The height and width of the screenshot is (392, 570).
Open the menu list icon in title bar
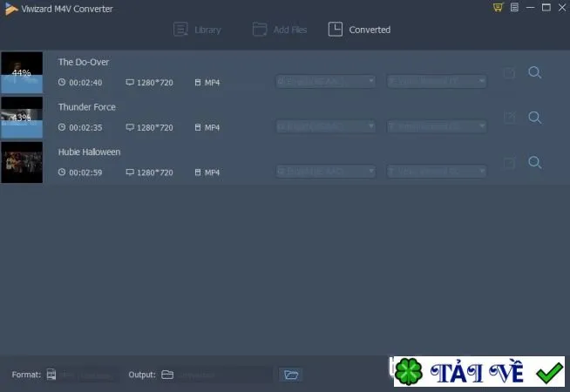(514, 7)
